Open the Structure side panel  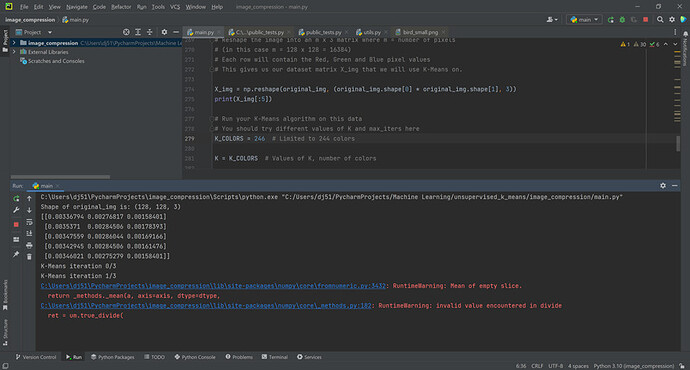(x=5, y=332)
